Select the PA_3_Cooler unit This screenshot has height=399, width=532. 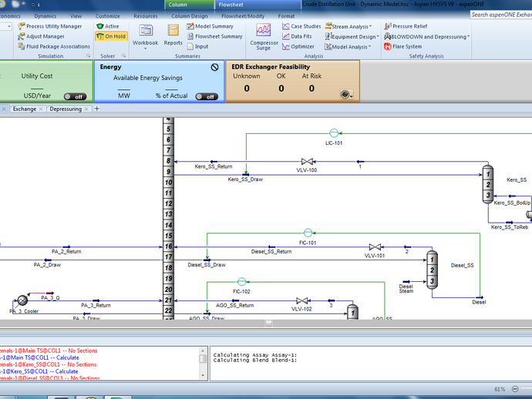22,300
